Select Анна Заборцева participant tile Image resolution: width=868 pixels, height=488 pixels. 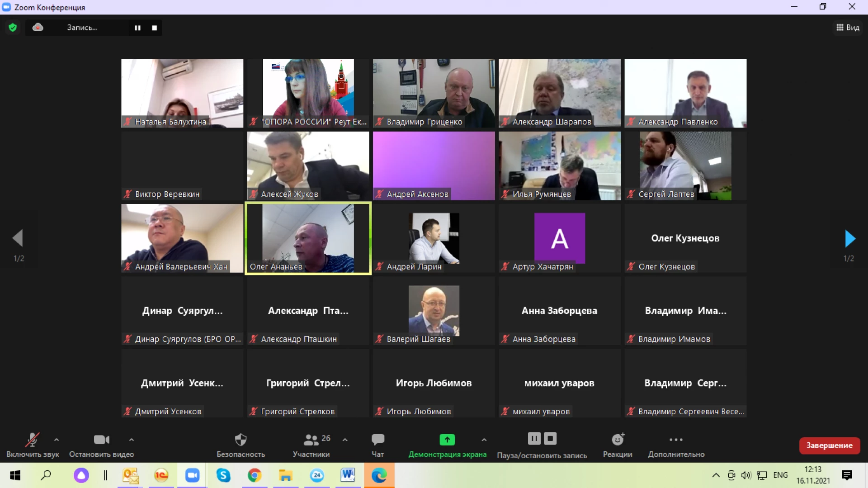[560, 310]
